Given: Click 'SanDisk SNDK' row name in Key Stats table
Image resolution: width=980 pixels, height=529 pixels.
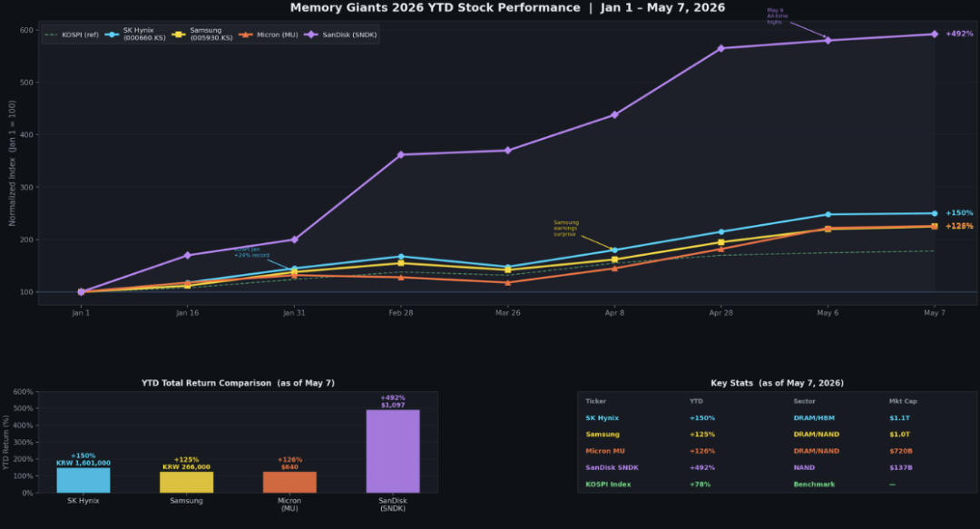Looking at the screenshot, I should pos(612,467).
